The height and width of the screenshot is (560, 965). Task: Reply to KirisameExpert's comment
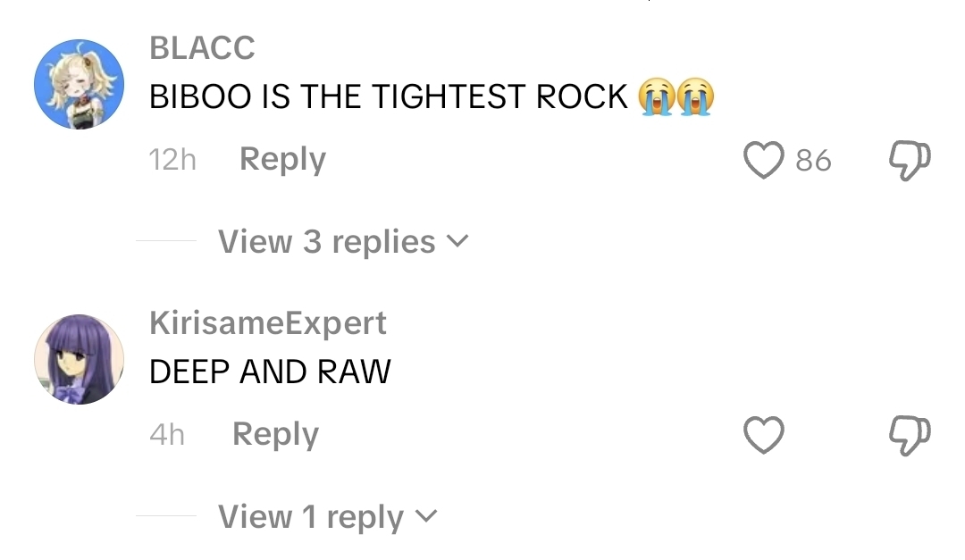tap(275, 434)
